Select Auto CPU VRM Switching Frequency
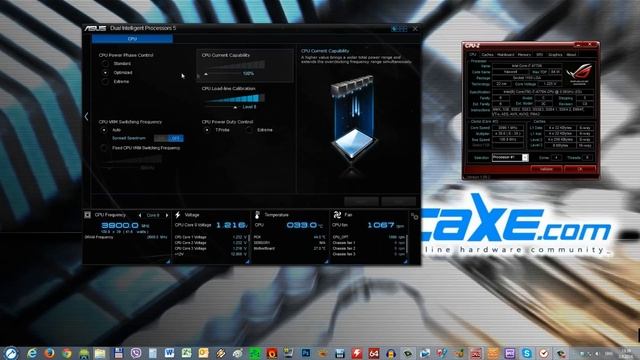640x360 pixels. point(104,130)
